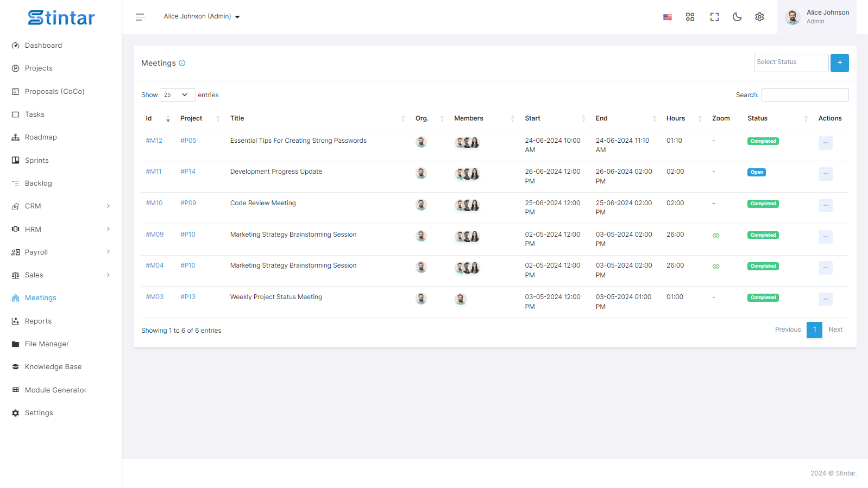Toggle the sidebar hamburger menu
Image resolution: width=868 pixels, height=488 pixels.
[x=140, y=17]
